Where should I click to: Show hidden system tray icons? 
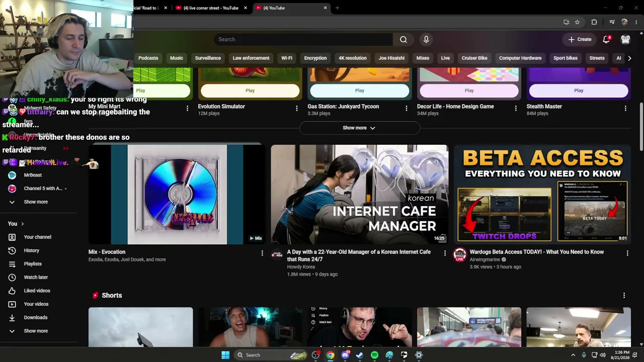pos(573,355)
